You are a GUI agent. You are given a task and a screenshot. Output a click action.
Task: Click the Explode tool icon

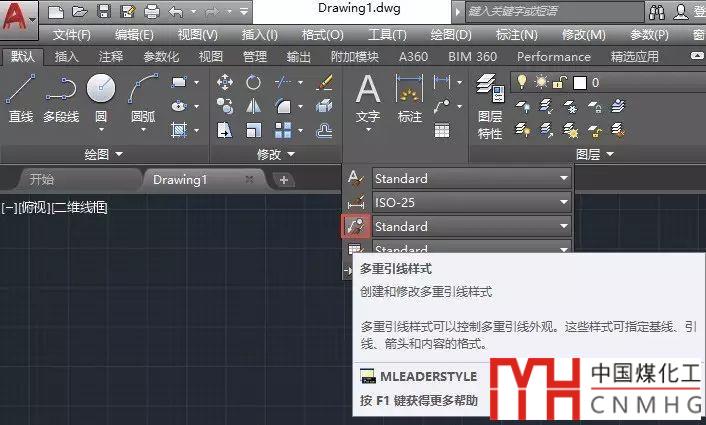coord(324,107)
